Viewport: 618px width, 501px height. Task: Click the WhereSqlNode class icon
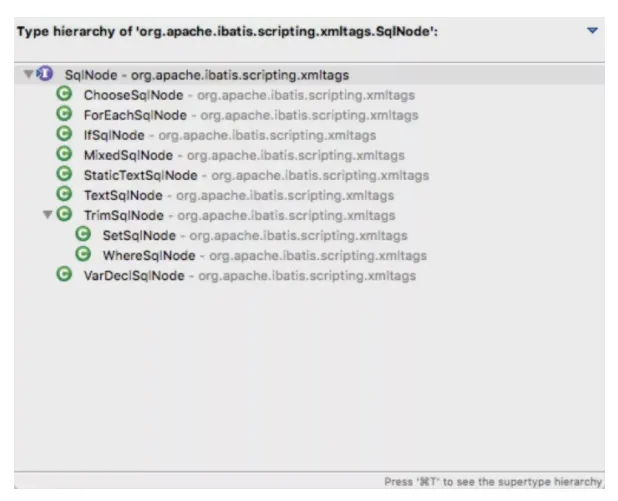pos(83,254)
